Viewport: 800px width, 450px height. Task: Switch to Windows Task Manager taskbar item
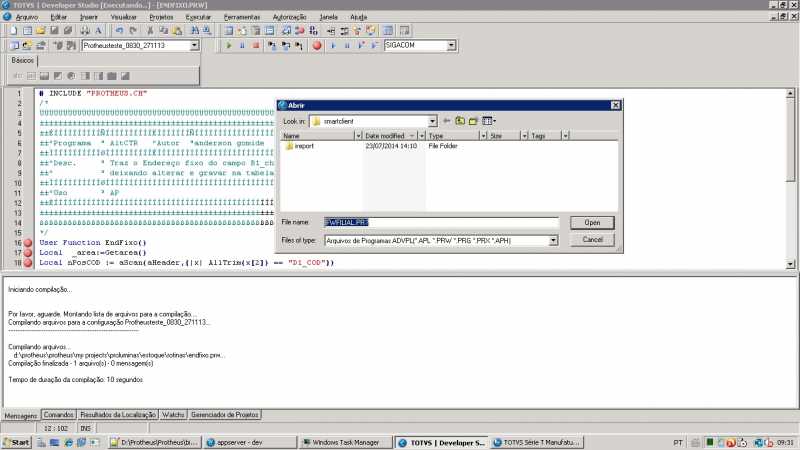click(345, 443)
